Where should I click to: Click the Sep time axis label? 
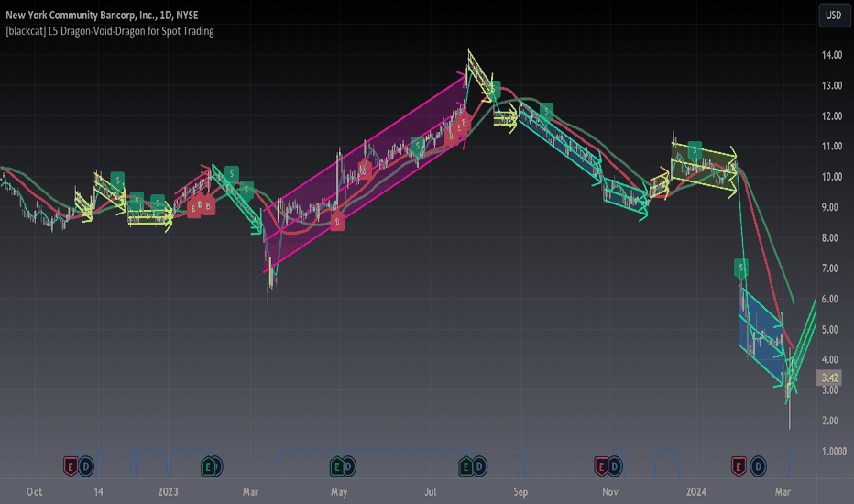[520, 492]
